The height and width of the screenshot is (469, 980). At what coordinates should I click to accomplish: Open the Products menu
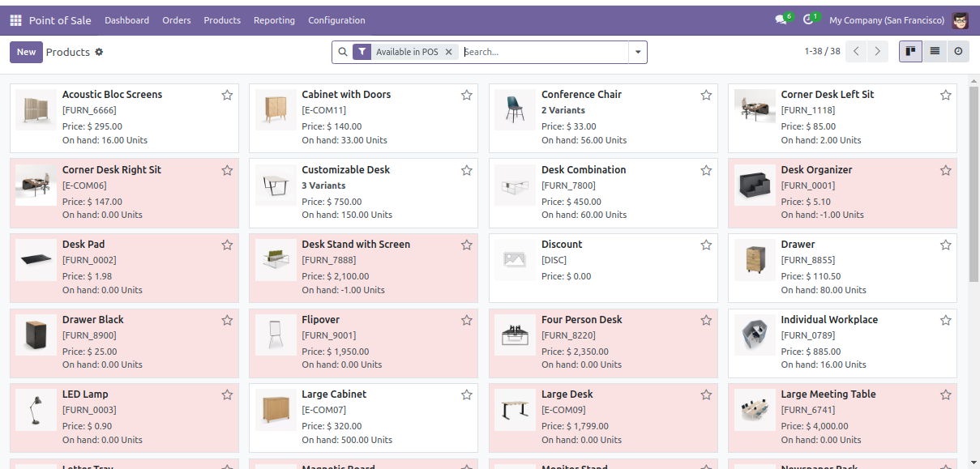click(x=222, y=20)
